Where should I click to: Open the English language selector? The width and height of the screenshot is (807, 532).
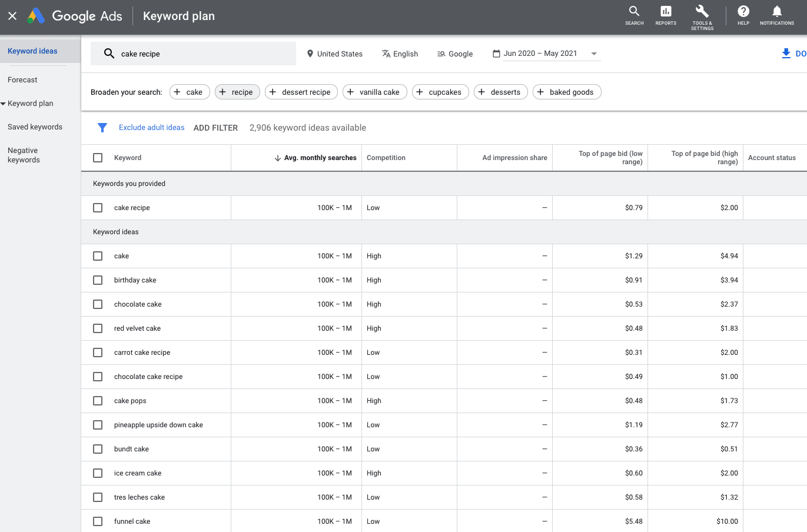[x=400, y=54]
